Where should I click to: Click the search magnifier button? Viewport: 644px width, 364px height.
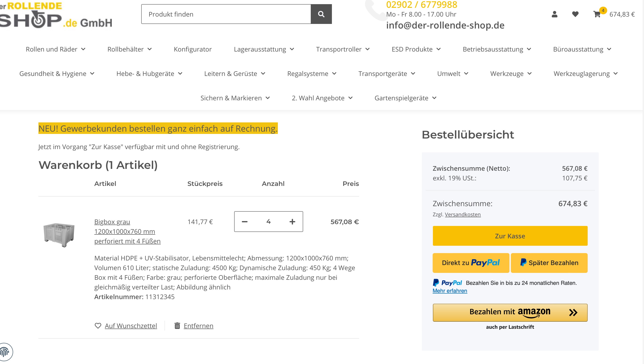point(321,14)
